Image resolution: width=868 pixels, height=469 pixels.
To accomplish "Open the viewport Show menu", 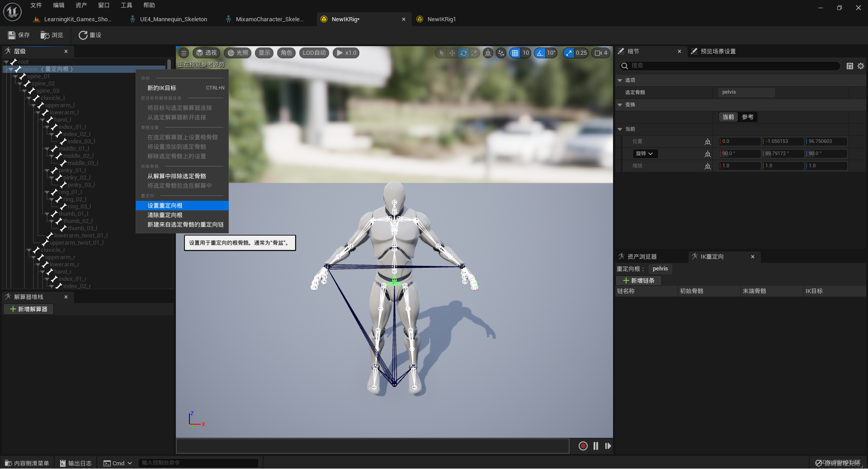I will coord(264,53).
